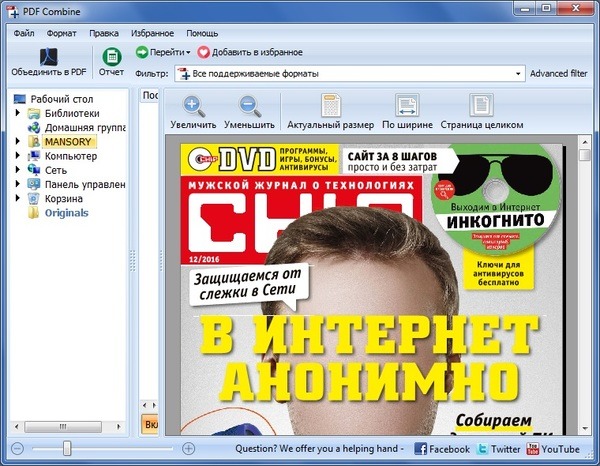Click the magazine cover preview page
This screenshot has width=600, height=466.
tap(372, 289)
